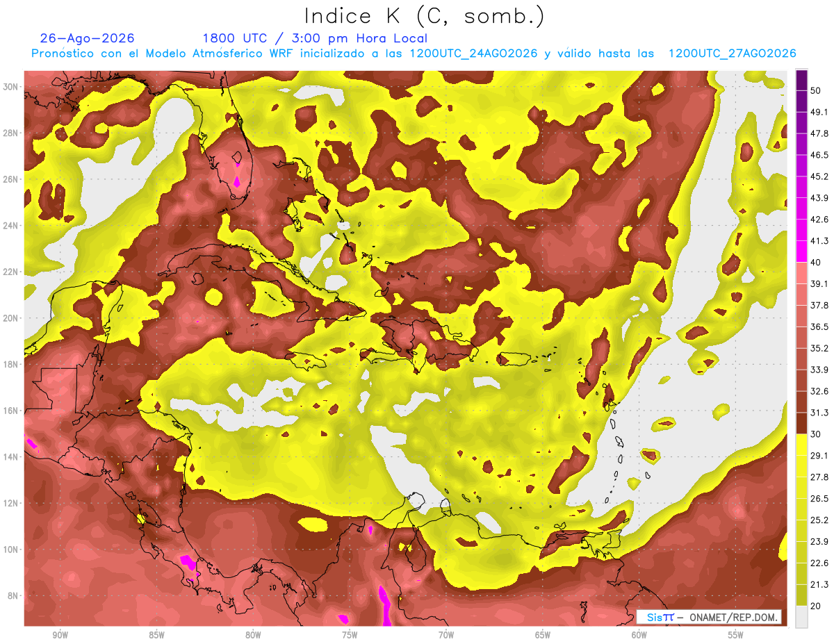Click the colorbar value 47.8

pyautogui.click(x=819, y=133)
